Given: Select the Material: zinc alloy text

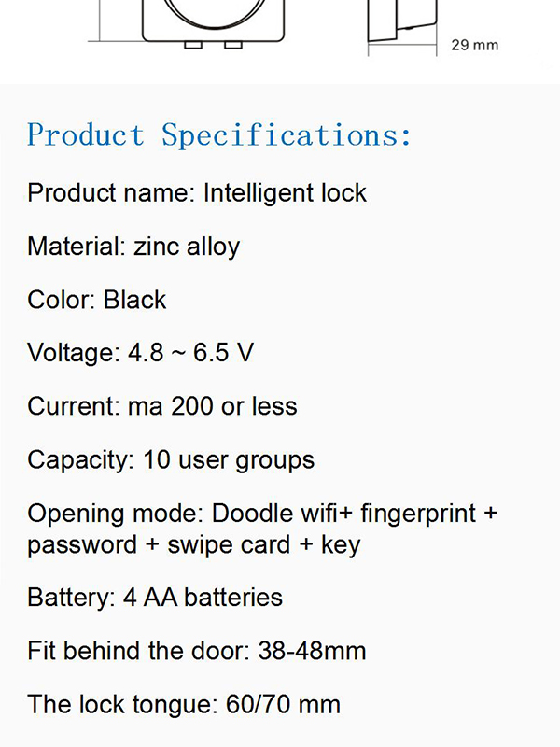Looking at the screenshot, I should [133, 247].
